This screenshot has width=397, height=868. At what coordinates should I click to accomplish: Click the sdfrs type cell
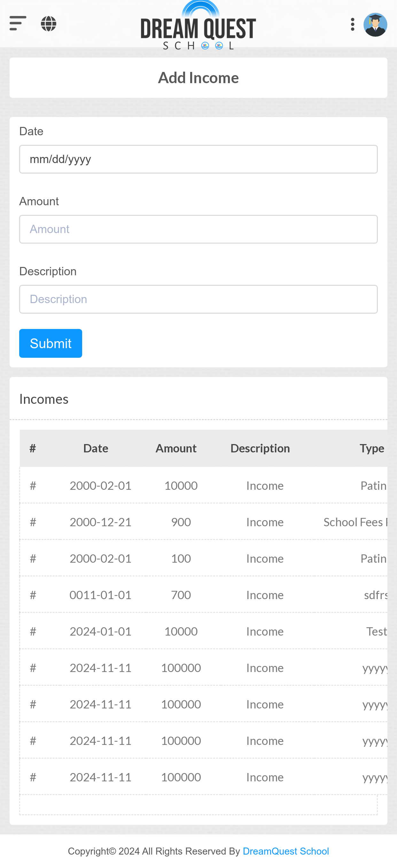[376, 595]
